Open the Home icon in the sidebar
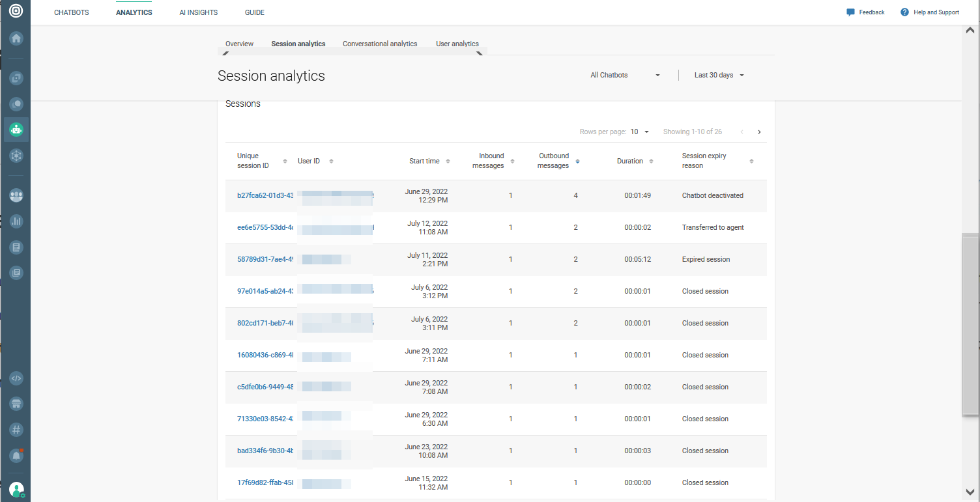 coord(16,38)
